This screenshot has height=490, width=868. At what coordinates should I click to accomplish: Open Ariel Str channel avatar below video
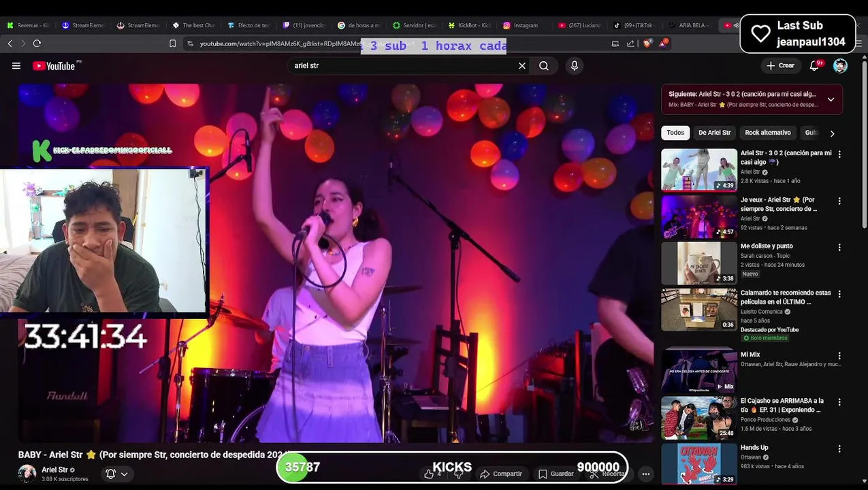(x=27, y=474)
